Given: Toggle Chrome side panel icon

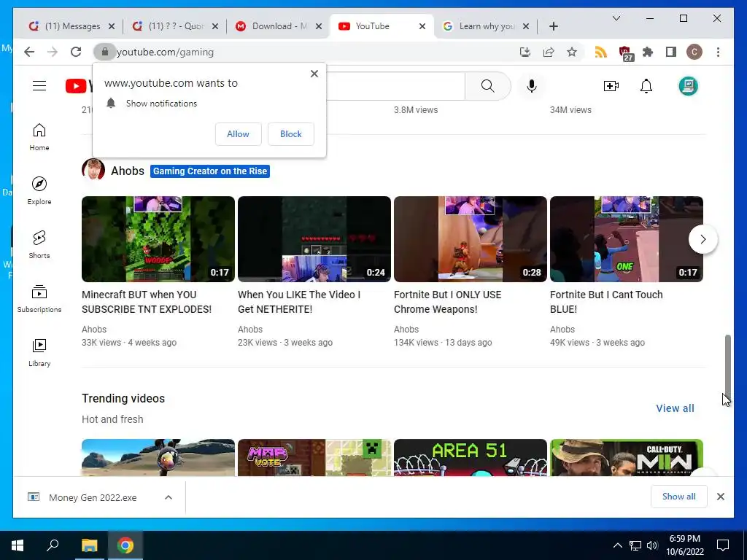Looking at the screenshot, I should [x=671, y=52].
